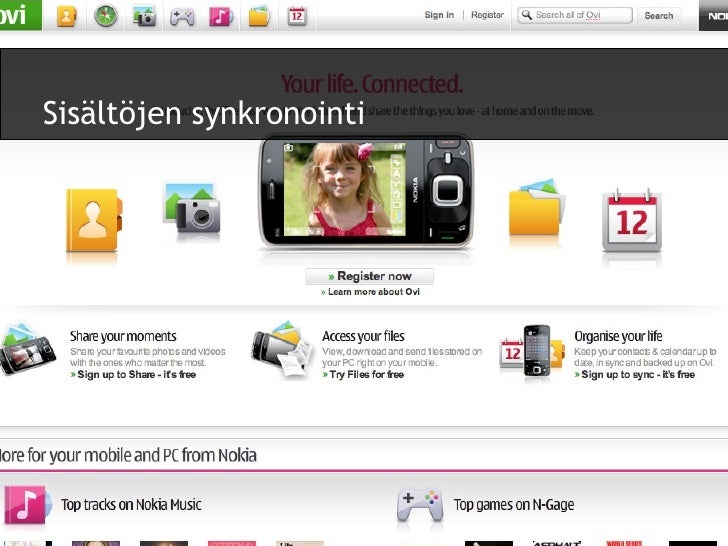Open Top games on N-Gage
Viewport: 728px width, 546px height.
514,505
